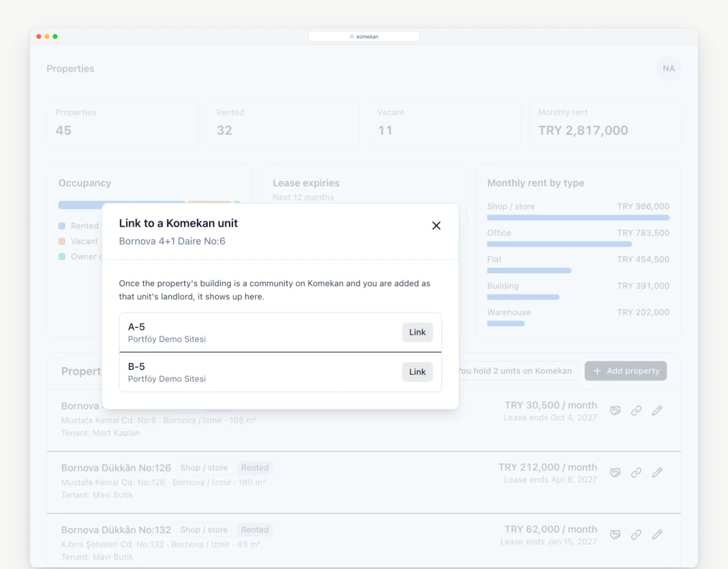Click handshake icon for TRY 30,500 property
The width and height of the screenshot is (728, 569).
(615, 411)
